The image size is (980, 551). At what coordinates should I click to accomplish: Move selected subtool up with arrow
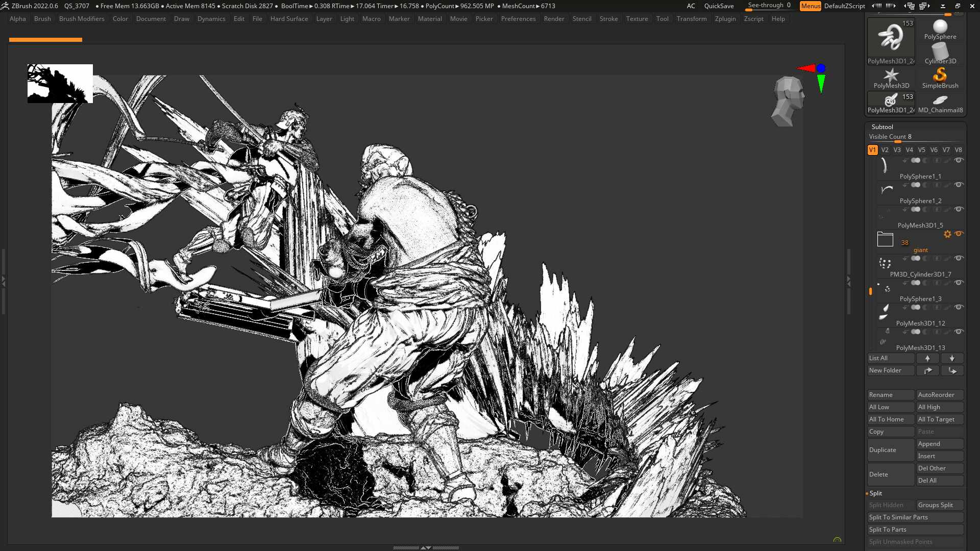927,358
